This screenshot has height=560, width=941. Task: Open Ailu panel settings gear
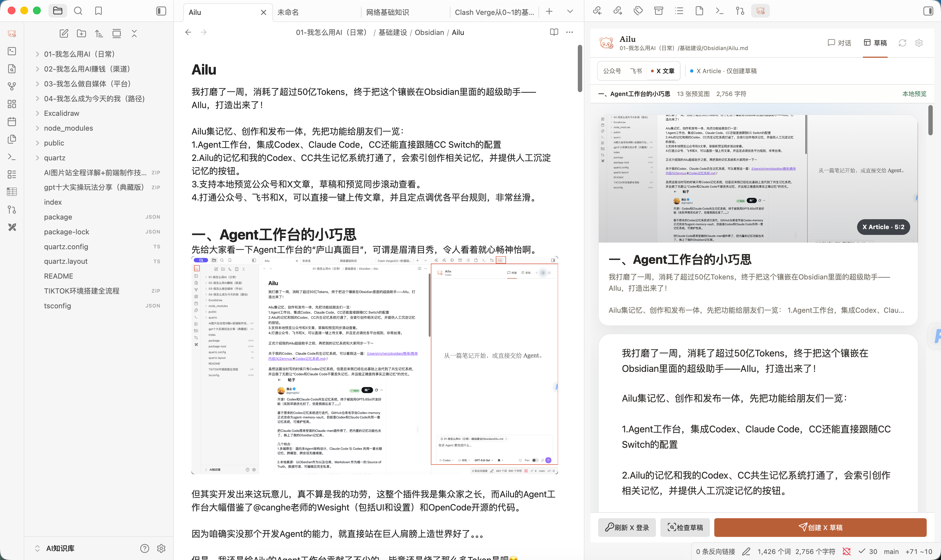919,43
